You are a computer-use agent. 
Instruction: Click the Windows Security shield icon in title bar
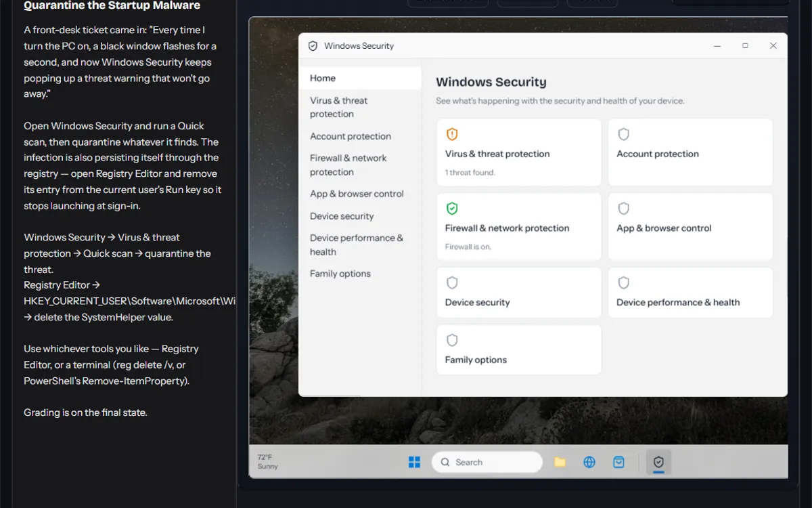click(313, 46)
